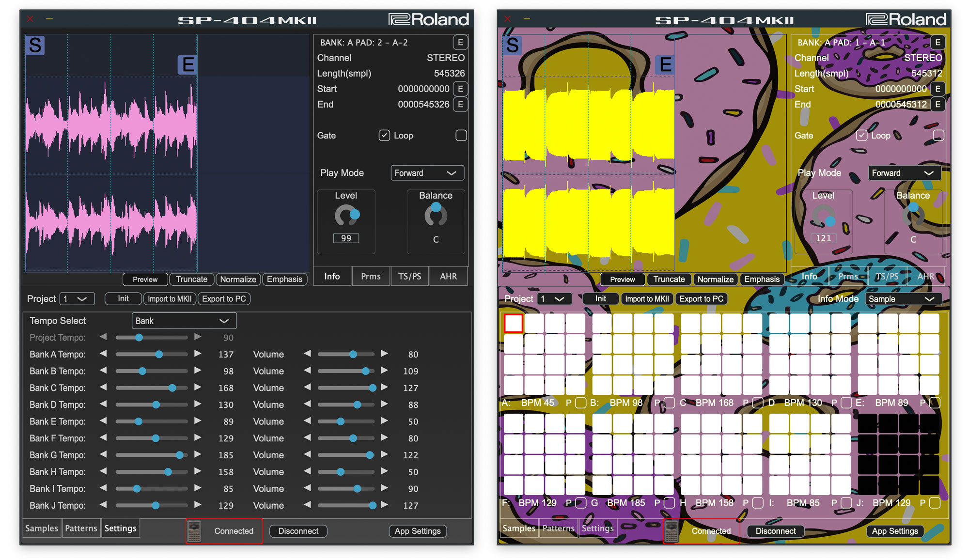
Task: Click the E end marker in left waveform
Action: click(187, 64)
